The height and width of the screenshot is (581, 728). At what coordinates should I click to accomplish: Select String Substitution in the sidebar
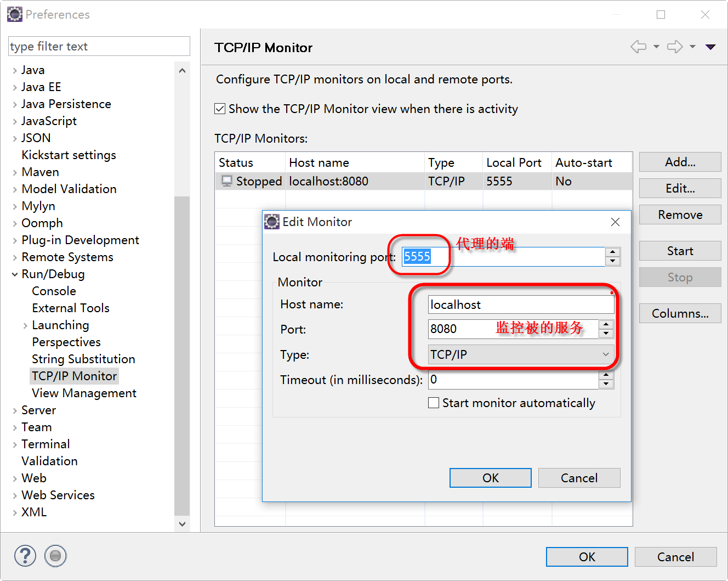click(x=83, y=359)
